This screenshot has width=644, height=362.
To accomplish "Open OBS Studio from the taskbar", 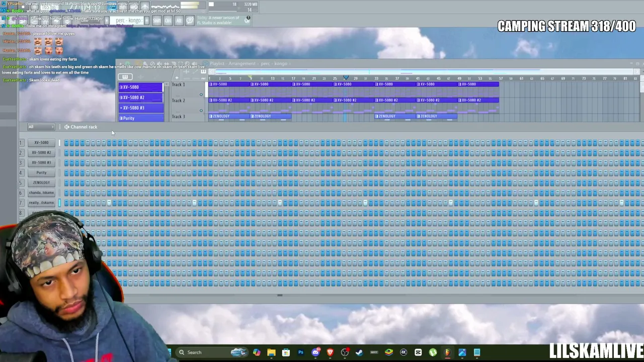I will click(345, 352).
